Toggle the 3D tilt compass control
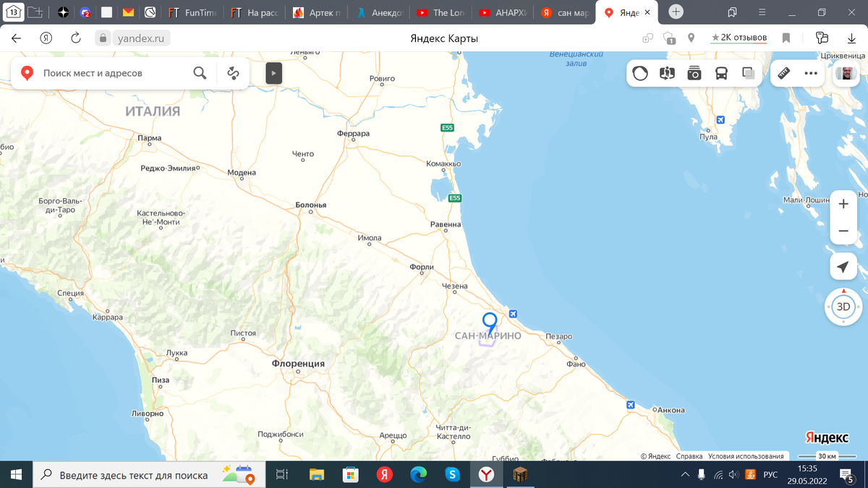 click(843, 307)
